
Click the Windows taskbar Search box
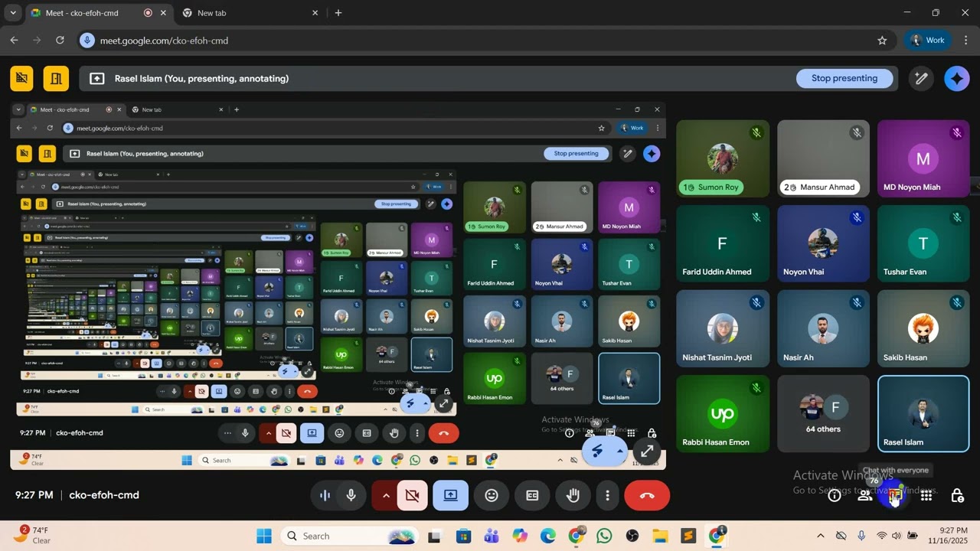[x=351, y=536]
